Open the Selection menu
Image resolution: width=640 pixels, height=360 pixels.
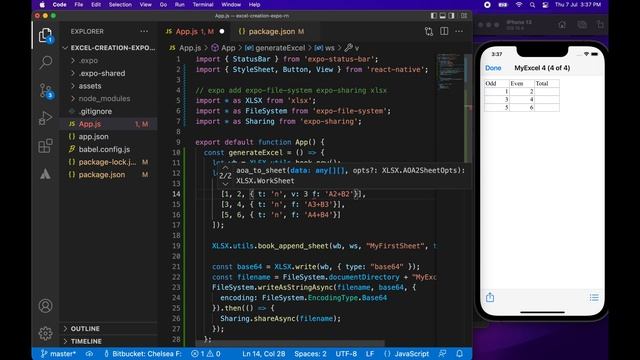click(x=120, y=5)
